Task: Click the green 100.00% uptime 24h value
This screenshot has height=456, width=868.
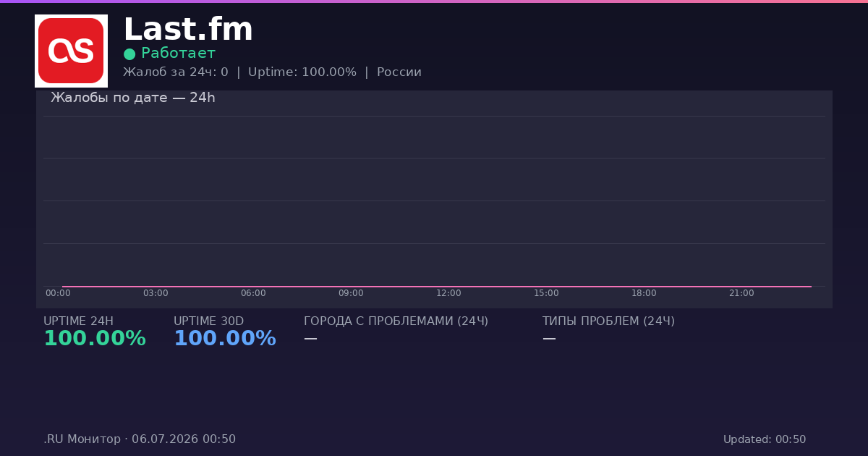Action: click(x=95, y=339)
